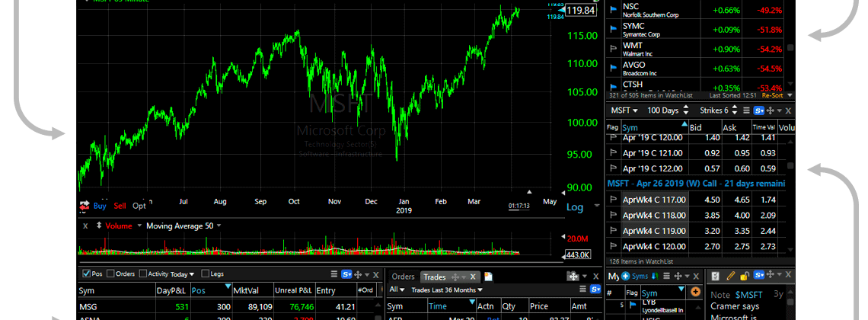This screenshot has width=868, height=320.
Task: Click the Opt button on chart
Action: coord(139,206)
